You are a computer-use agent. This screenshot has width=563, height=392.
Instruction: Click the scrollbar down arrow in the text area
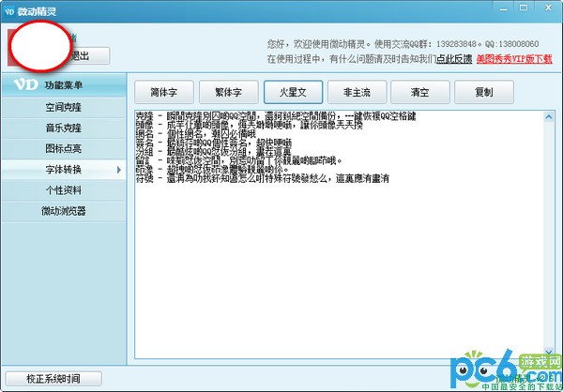coord(548,352)
